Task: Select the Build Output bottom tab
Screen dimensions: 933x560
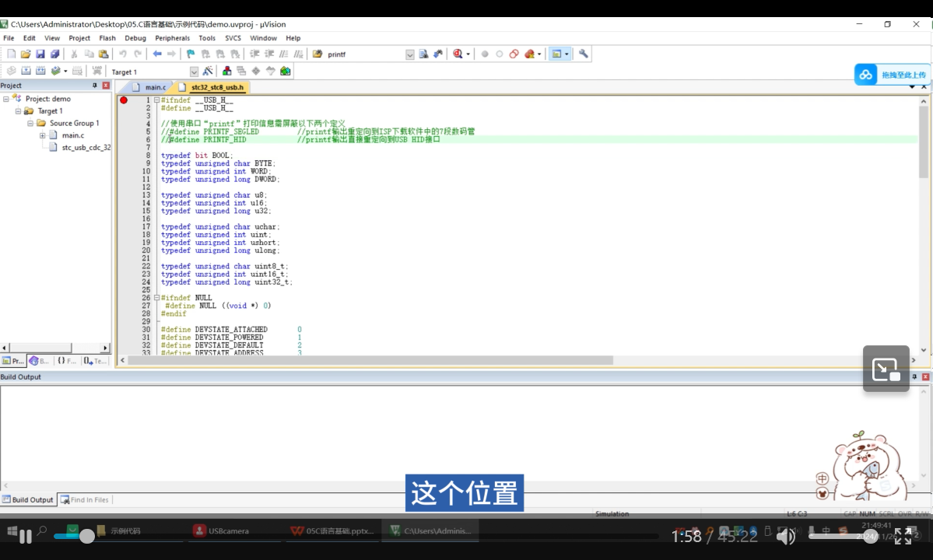Action: [x=28, y=500]
